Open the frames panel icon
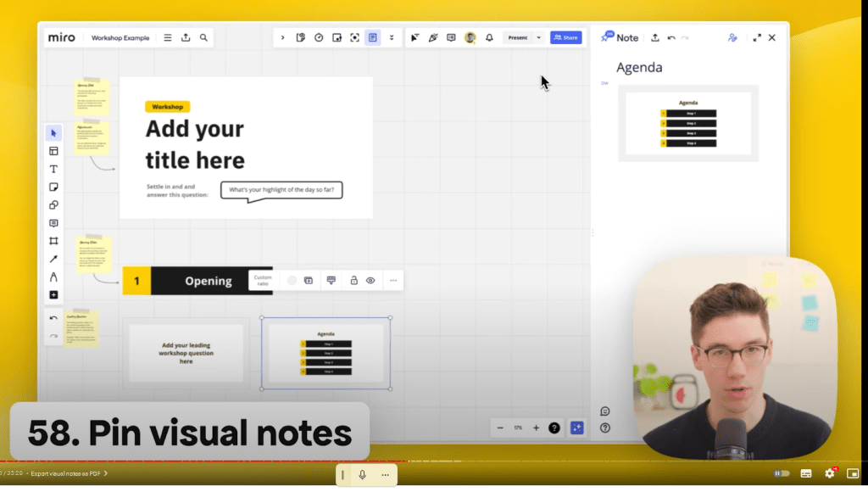The width and height of the screenshot is (868, 492). [337, 37]
